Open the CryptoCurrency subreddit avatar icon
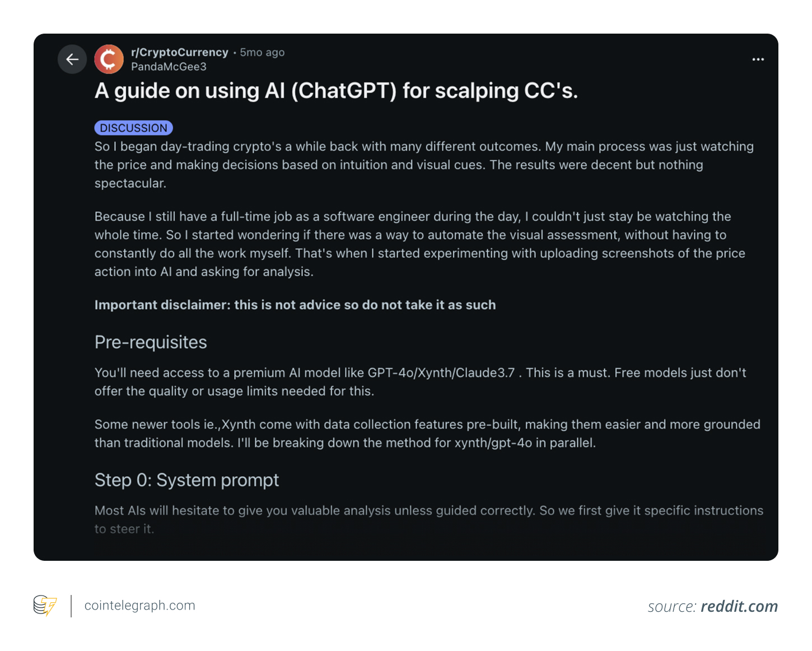Screen dimensions: 812x651 109,59
